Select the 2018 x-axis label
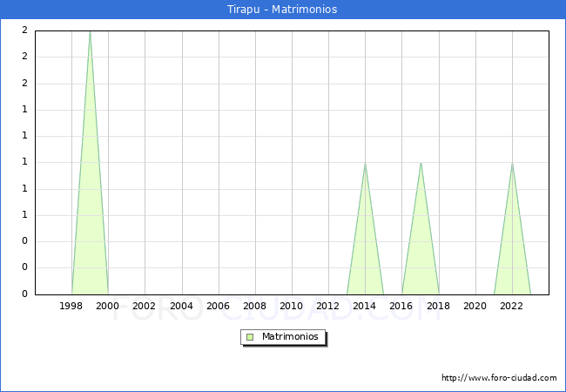The height and width of the screenshot is (392, 566). pos(438,306)
